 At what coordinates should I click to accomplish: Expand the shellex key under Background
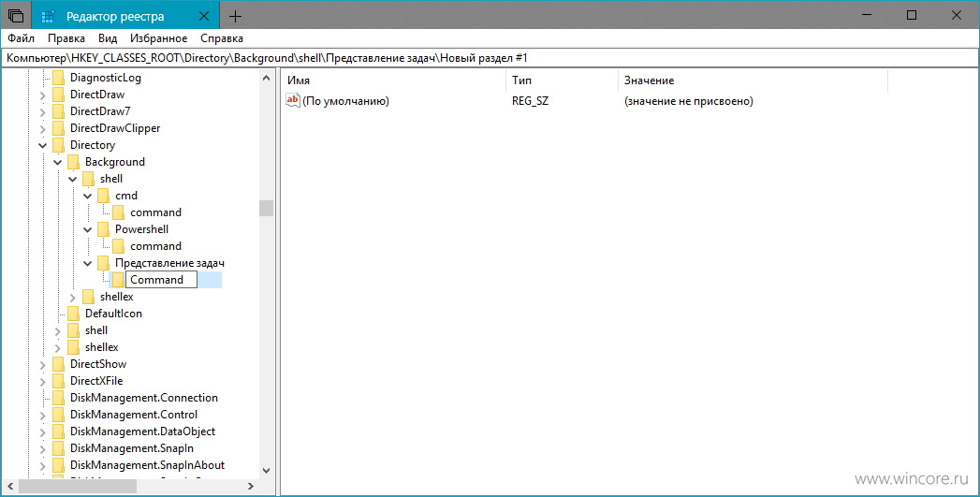(72, 298)
